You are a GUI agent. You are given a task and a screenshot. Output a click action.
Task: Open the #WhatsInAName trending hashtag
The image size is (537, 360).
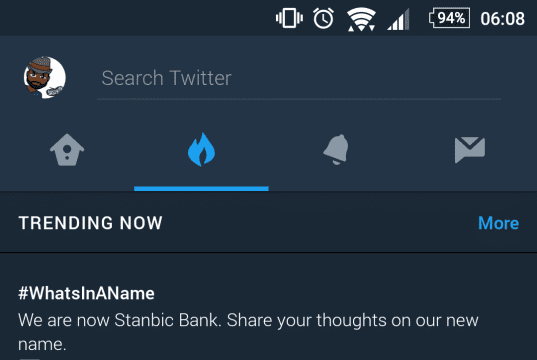tap(86, 294)
